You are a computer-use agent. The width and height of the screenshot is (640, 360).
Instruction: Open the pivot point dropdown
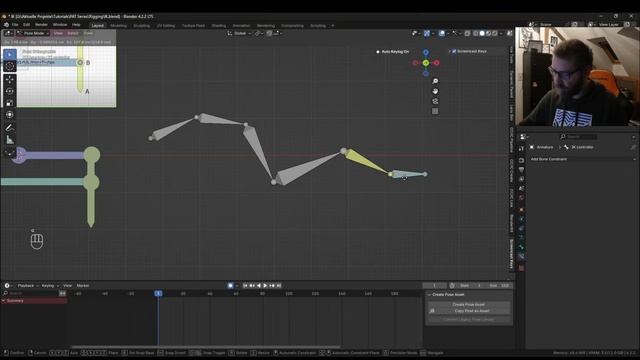point(259,33)
